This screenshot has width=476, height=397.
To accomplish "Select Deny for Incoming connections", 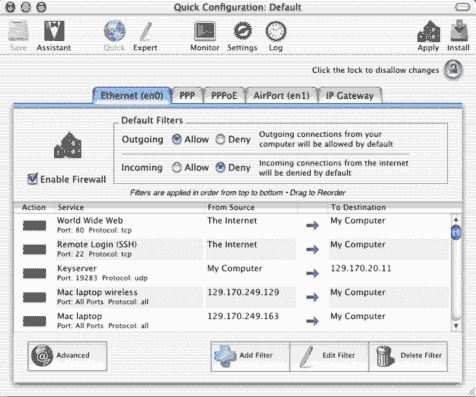I will (x=220, y=167).
